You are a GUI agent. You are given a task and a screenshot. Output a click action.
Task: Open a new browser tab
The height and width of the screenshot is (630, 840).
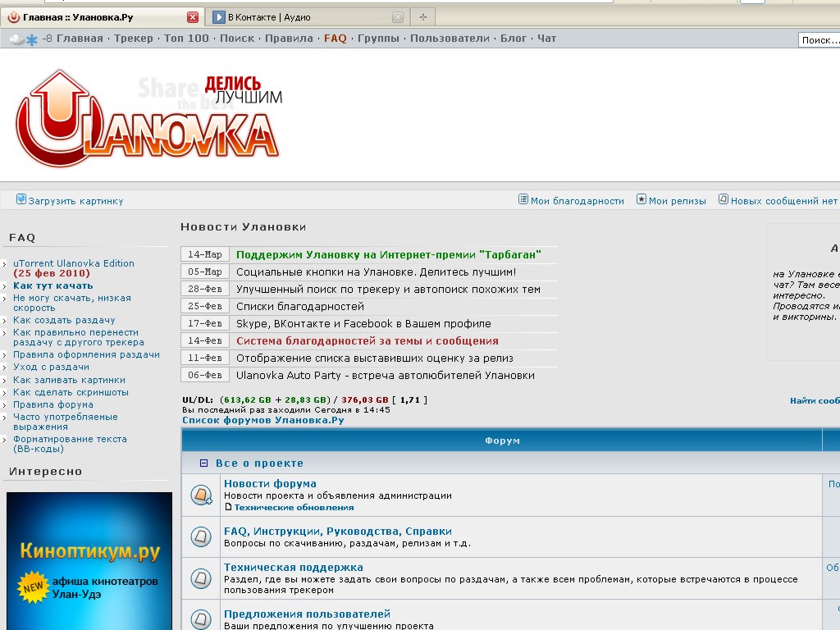point(423,17)
